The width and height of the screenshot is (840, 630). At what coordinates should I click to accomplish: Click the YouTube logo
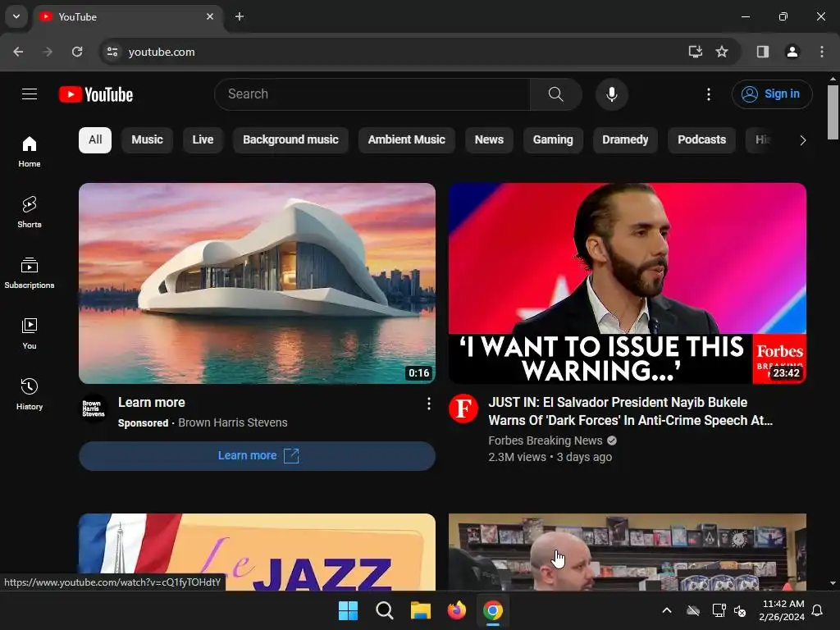pos(96,94)
